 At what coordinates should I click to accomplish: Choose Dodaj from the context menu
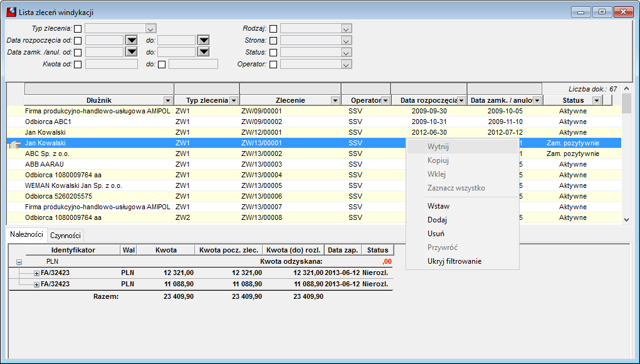(463, 220)
